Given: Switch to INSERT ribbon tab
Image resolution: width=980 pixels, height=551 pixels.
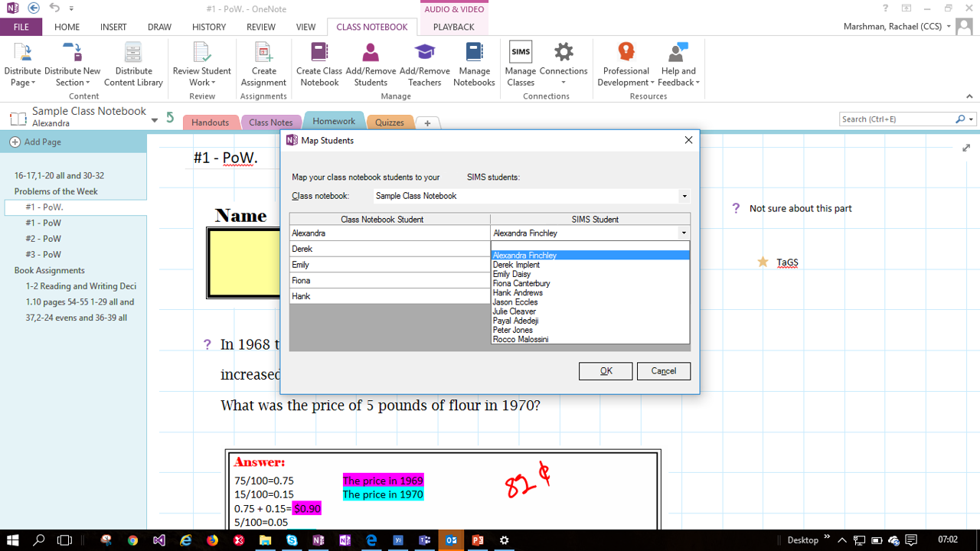Looking at the screenshot, I should point(113,27).
